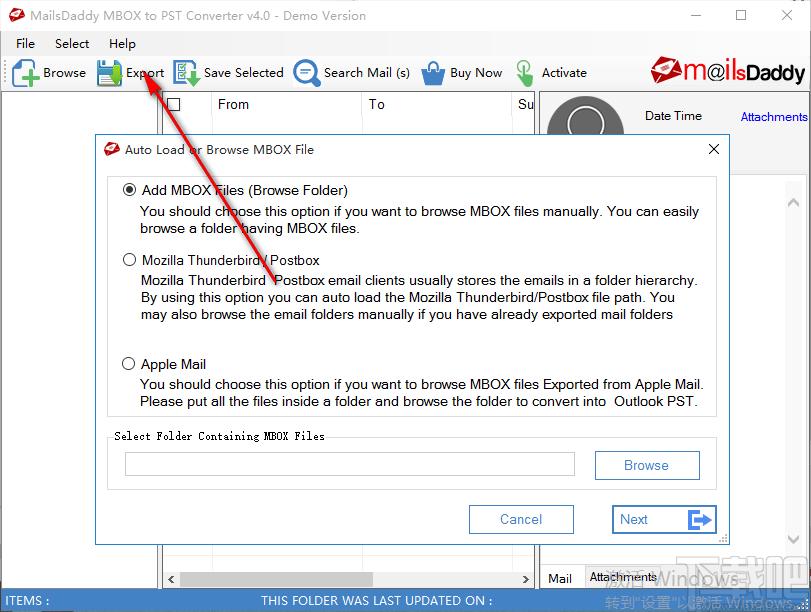Image resolution: width=811 pixels, height=612 pixels.
Task: Open the Help menu
Action: (x=122, y=43)
